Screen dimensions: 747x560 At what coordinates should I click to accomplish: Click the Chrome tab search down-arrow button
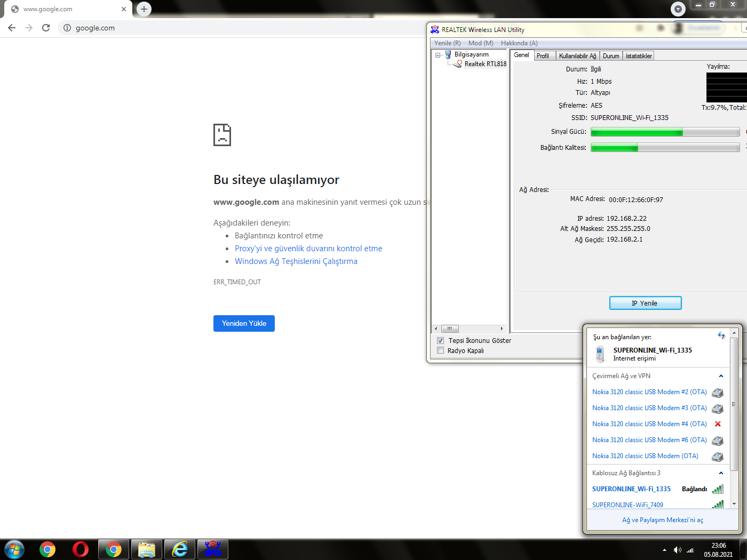pos(678,9)
